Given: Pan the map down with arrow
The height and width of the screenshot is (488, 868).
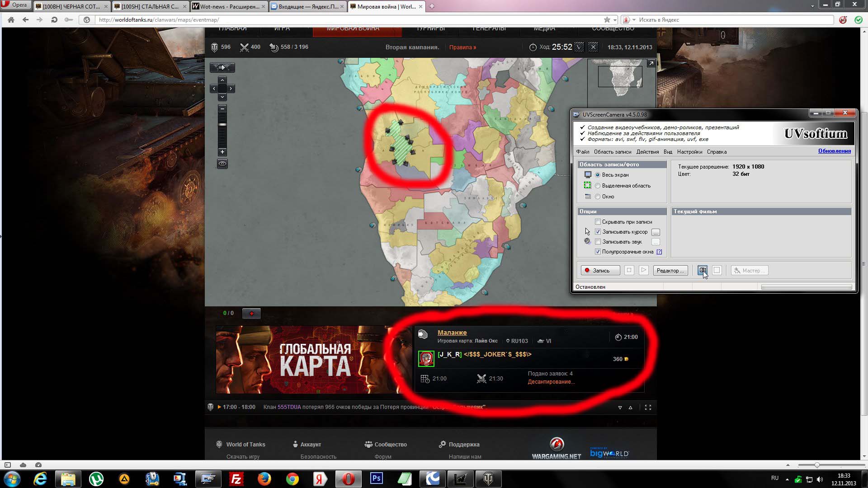Looking at the screenshot, I should (x=222, y=97).
